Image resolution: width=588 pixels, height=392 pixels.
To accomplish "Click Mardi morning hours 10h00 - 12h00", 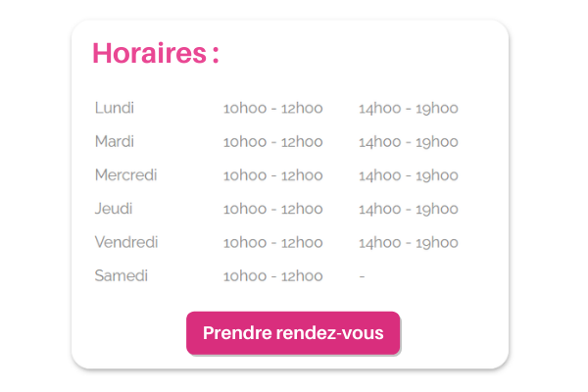I will [272, 142].
